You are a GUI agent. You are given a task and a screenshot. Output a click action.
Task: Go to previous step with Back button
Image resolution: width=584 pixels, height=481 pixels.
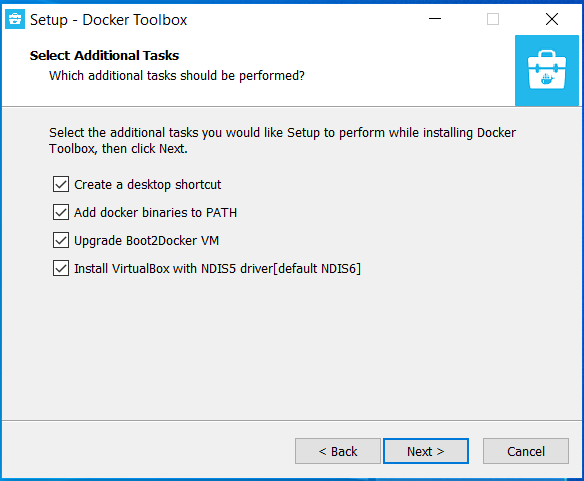pyautogui.click(x=338, y=451)
